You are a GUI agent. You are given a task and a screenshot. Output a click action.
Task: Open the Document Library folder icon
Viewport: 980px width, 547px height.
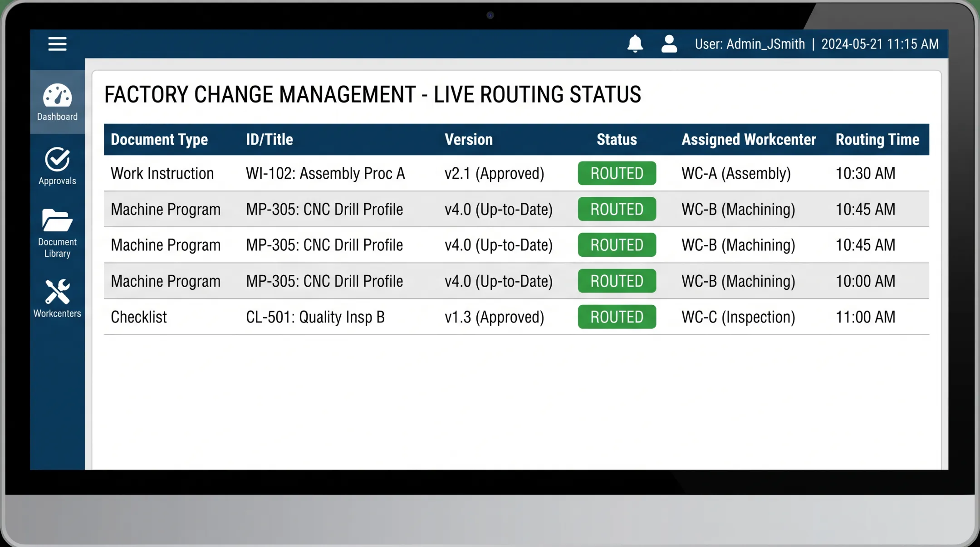coord(57,220)
